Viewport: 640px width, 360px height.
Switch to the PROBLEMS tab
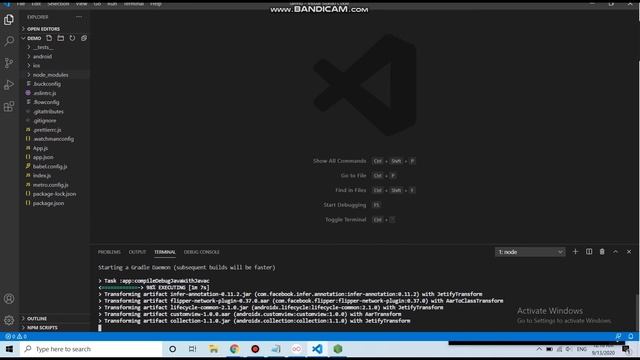coord(109,252)
